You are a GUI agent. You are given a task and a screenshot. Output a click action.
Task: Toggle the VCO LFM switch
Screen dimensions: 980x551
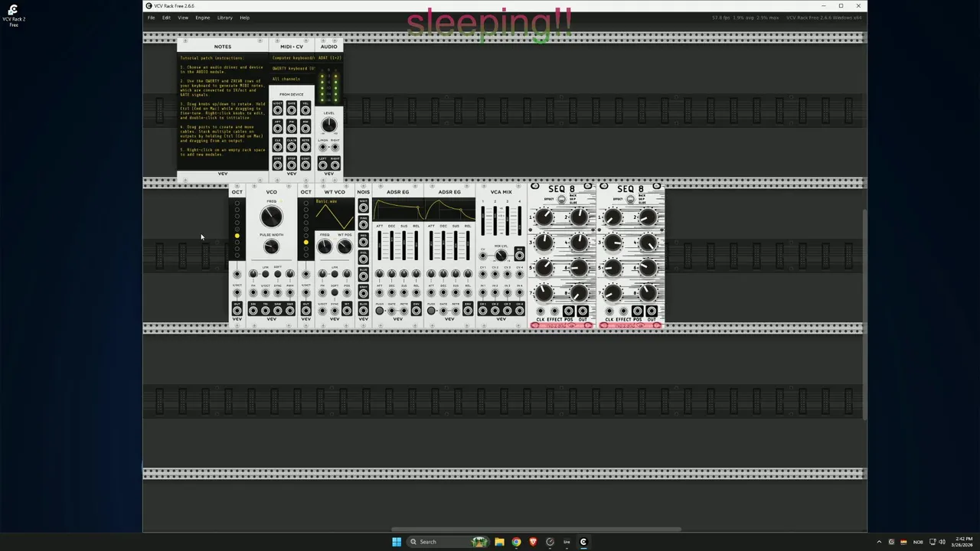pos(266,274)
